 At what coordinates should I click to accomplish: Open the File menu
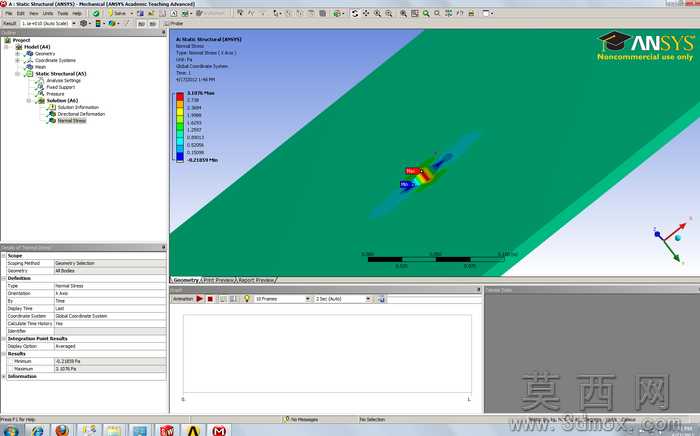click(8, 13)
